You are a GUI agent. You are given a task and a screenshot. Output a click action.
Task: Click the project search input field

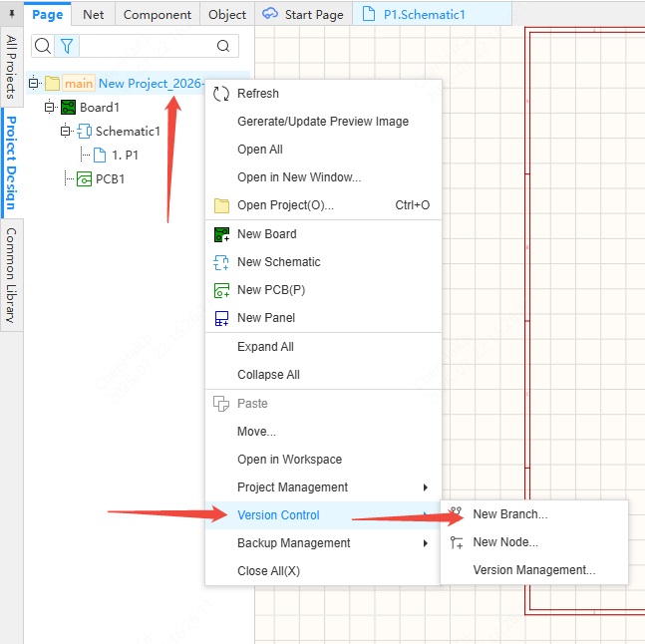tap(148, 46)
